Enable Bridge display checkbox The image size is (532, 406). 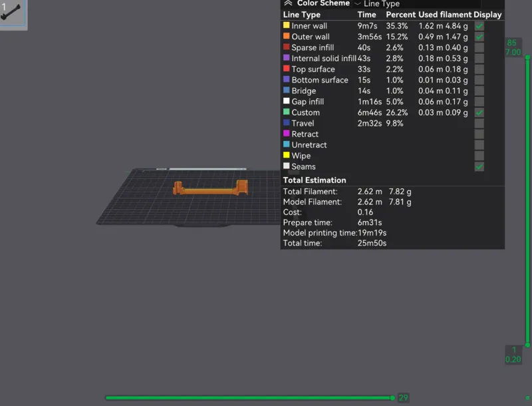[479, 91]
